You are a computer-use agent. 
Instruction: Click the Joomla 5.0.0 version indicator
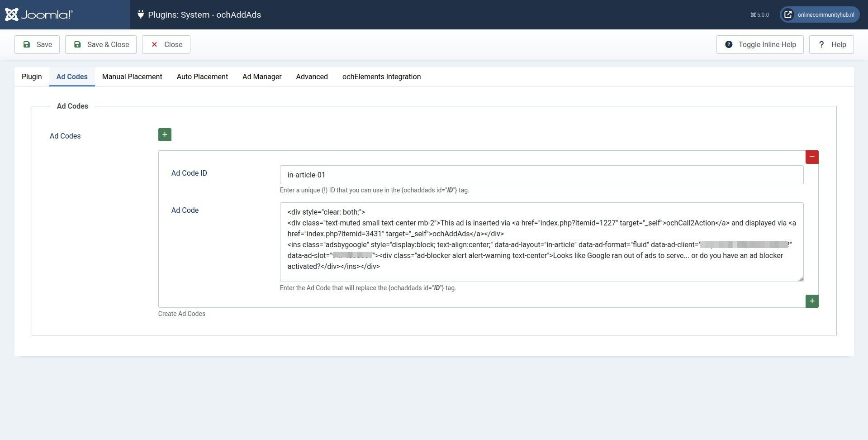[x=760, y=15]
